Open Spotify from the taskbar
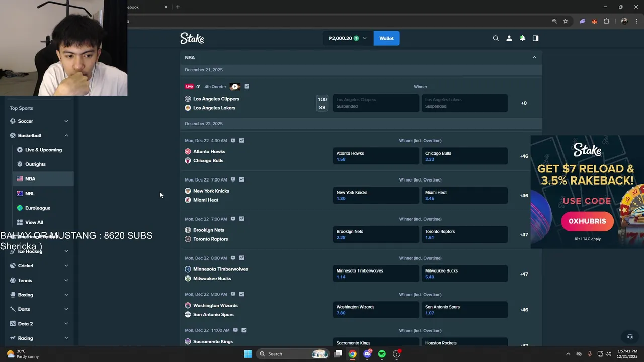Screen dimensions: 644x362 [382, 354]
